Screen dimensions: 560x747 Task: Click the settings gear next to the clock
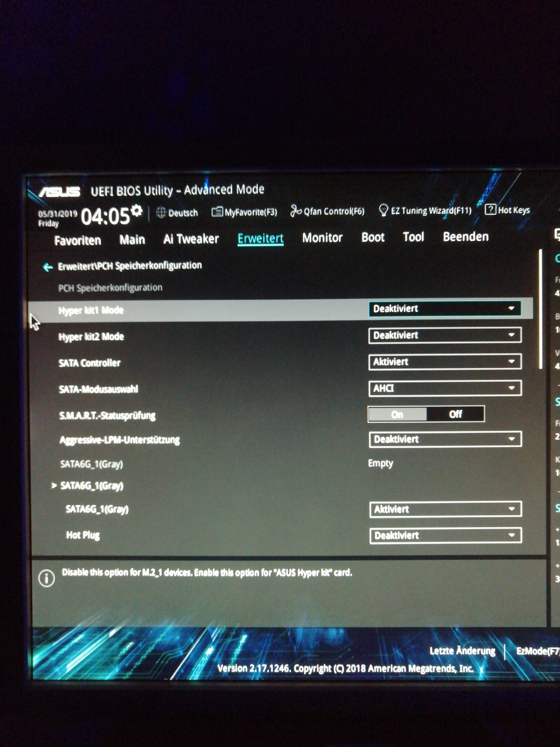(x=136, y=210)
